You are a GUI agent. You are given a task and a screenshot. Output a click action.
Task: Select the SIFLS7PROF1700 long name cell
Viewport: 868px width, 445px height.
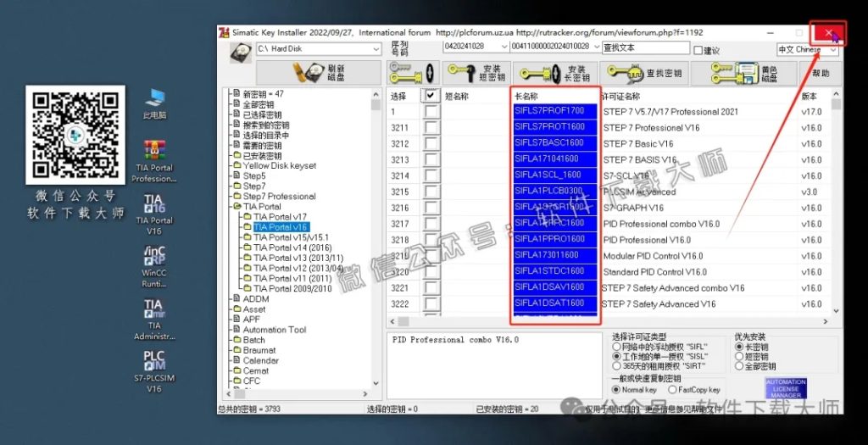(x=555, y=111)
